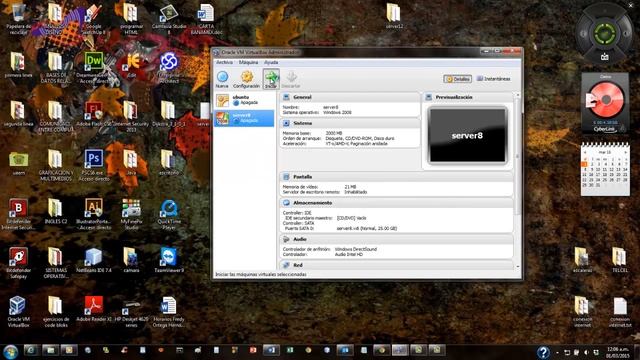Open the ejercicios de code bloks folder

(x=56, y=312)
